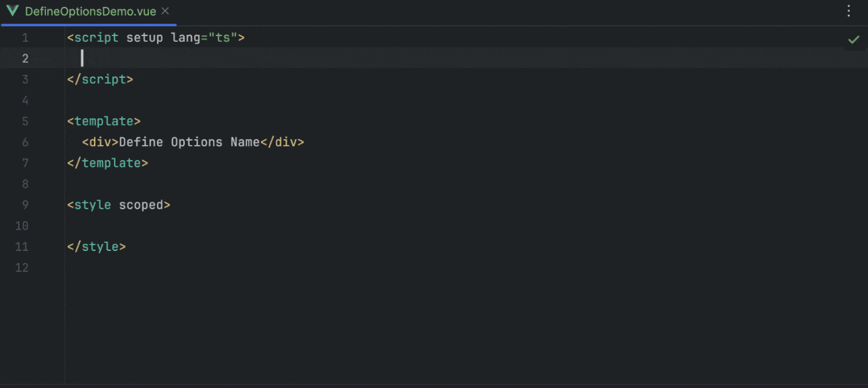The height and width of the screenshot is (388, 868).
Task: Click the closing </style> tag
Action: [97, 246]
